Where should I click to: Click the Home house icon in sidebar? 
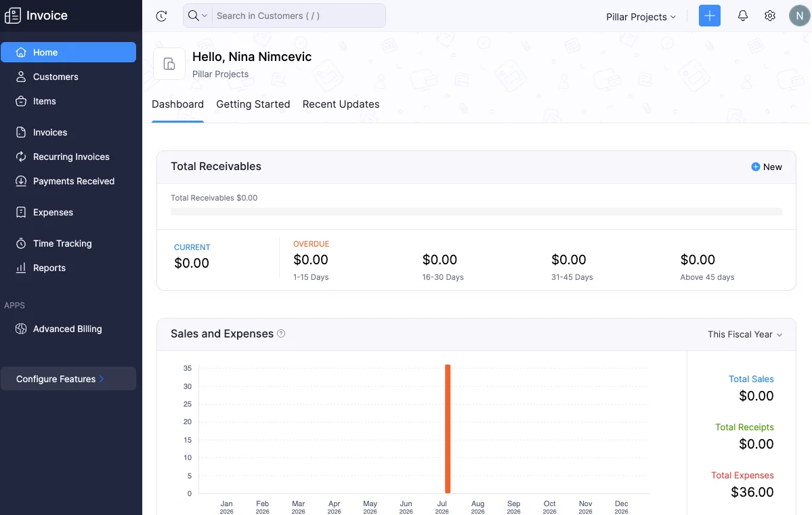click(x=21, y=52)
